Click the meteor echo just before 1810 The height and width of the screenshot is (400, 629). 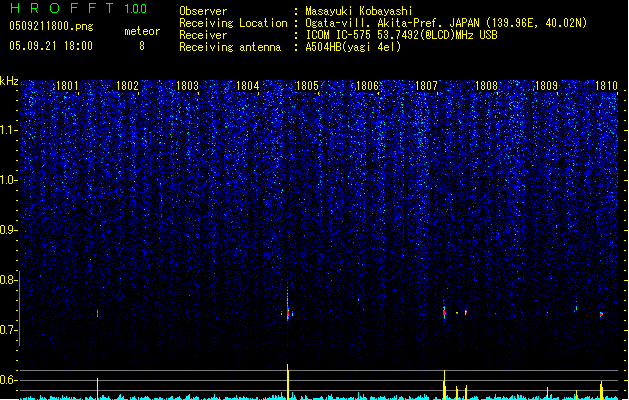pyautogui.click(x=601, y=315)
